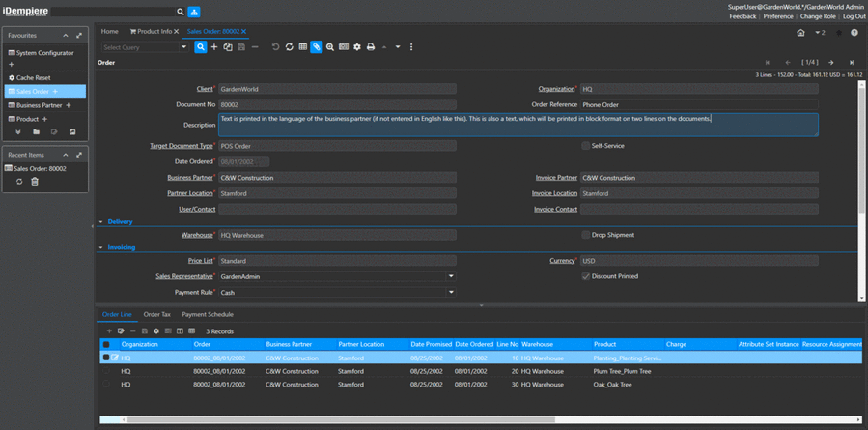This screenshot has height=430, width=868.
Task: Toggle the Drop Shipment checkbox
Action: [585, 235]
